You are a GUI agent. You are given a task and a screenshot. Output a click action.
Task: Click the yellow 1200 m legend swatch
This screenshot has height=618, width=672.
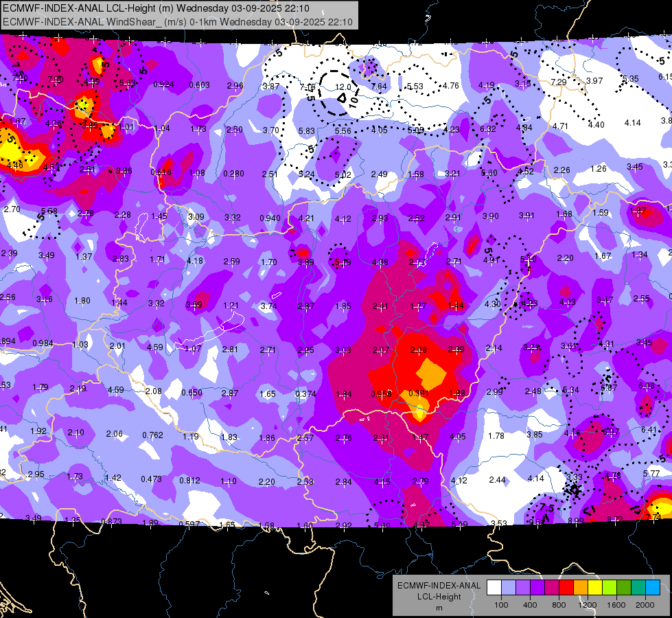point(595,588)
